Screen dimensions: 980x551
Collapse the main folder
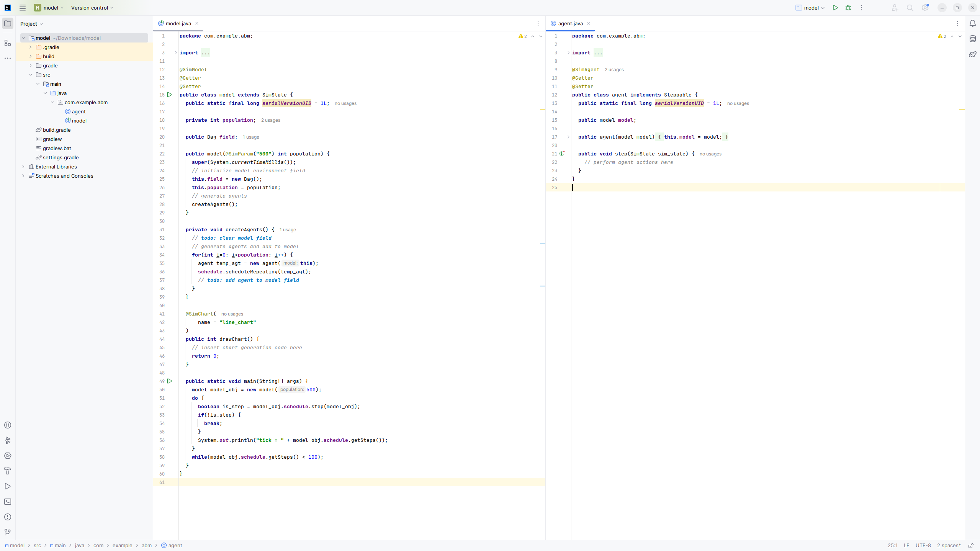pos(38,84)
